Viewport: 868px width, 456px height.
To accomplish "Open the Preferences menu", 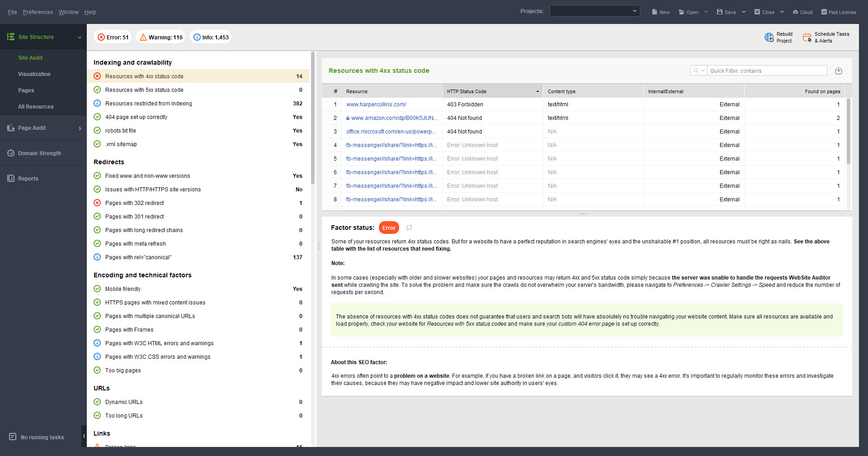I will 38,12.
